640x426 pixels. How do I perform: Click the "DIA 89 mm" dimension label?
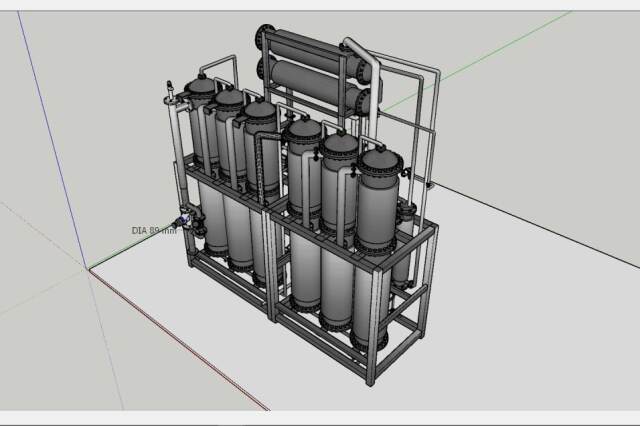click(x=153, y=230)
